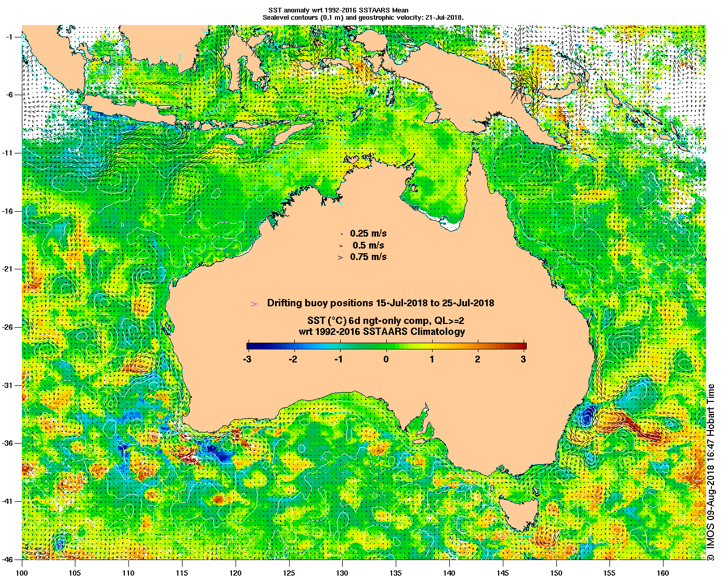Click the 'IMOS 09-Aug-2018 16:47 Hobart Time' vertical stamp
The height and width of the screenshot is (585, 728).
click(711, 472)
